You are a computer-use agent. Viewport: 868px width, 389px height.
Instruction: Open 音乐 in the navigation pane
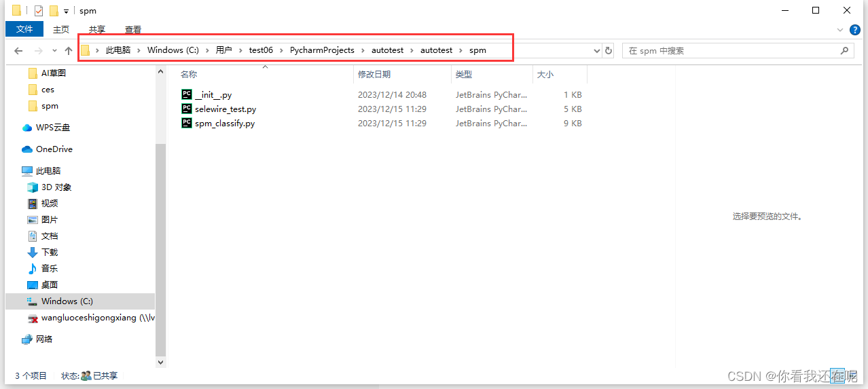(x=50, y=269)
